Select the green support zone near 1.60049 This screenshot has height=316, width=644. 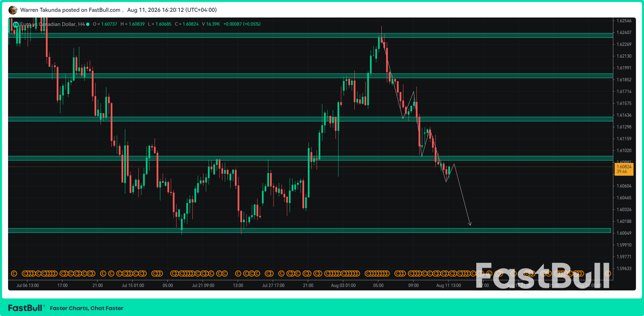310,231
